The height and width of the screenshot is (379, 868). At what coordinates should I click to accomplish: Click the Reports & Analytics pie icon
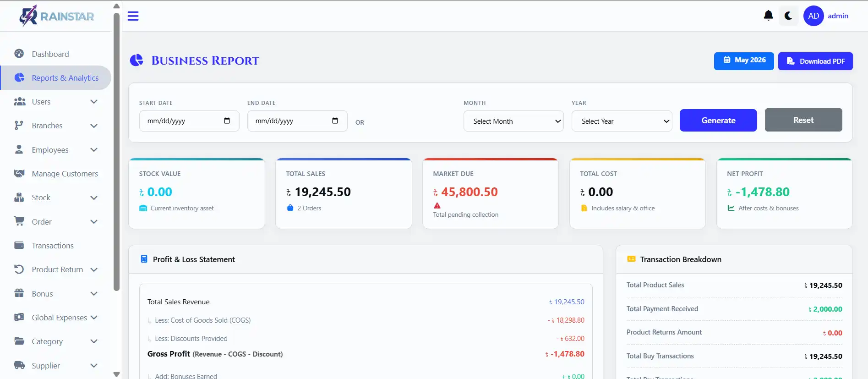click(19, 77)
